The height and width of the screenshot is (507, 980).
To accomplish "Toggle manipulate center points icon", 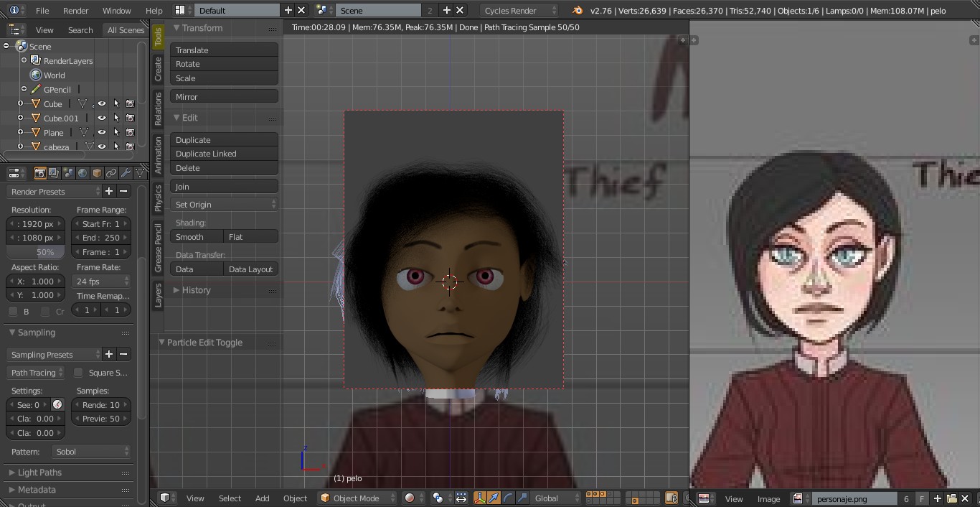I will [461, 498].
